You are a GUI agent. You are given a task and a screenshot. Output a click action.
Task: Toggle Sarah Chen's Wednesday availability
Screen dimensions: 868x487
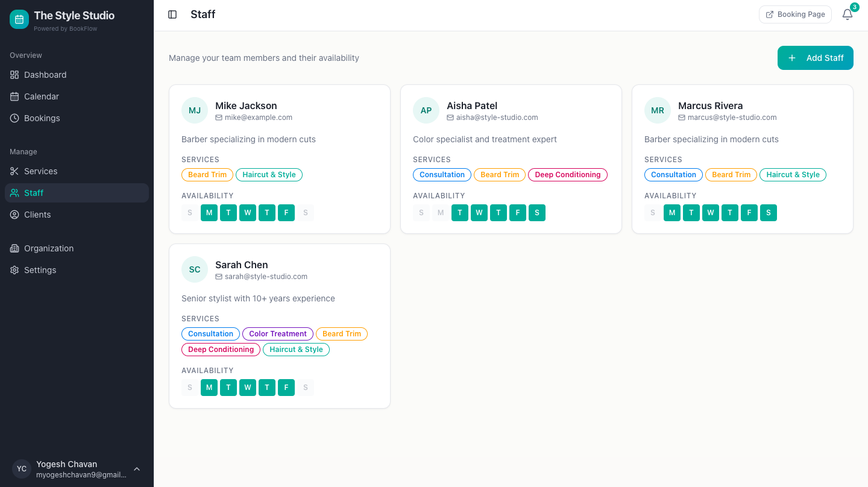click(x=248, y=388)
